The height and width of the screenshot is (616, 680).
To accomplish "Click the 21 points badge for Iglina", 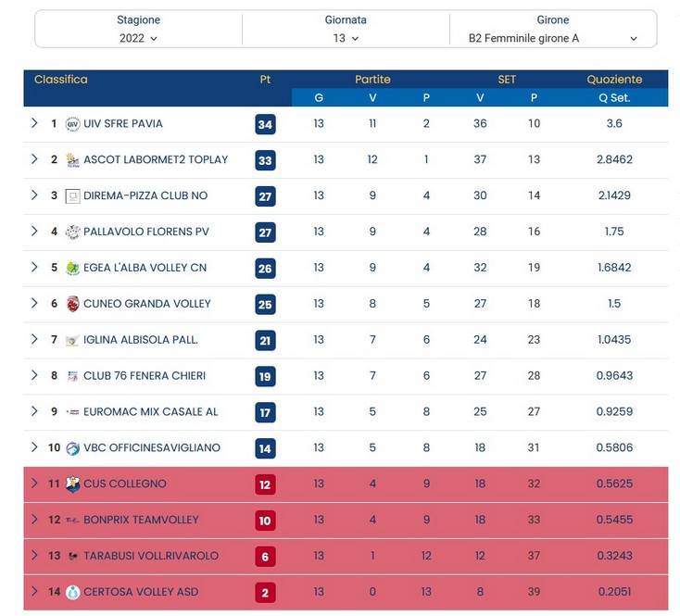I will [x=265, y=340].
